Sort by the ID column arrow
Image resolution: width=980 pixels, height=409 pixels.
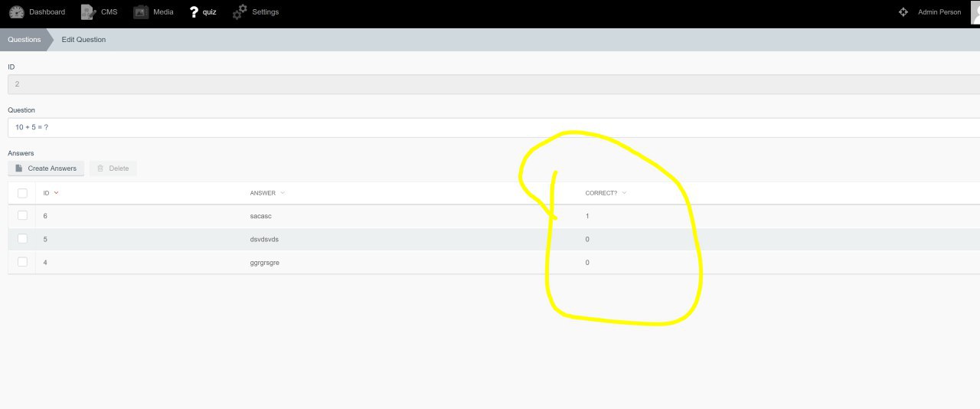click(57, 193)
